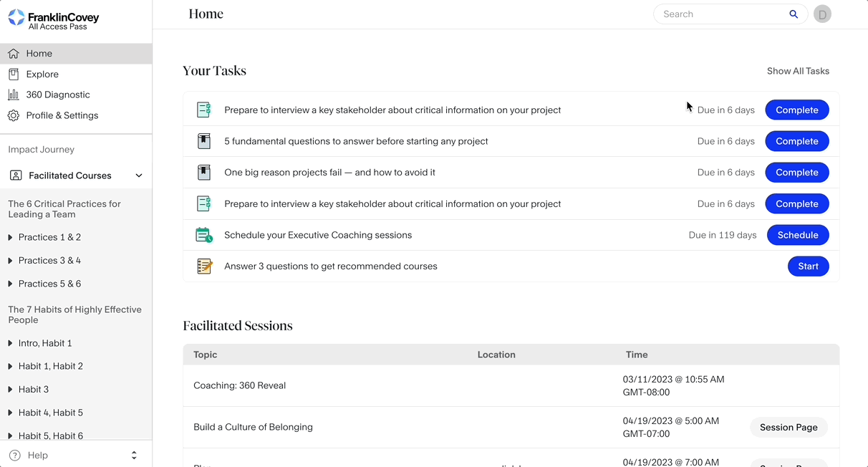
Task: Expand the Habit 3 tree item
Action: pos(10,390)
